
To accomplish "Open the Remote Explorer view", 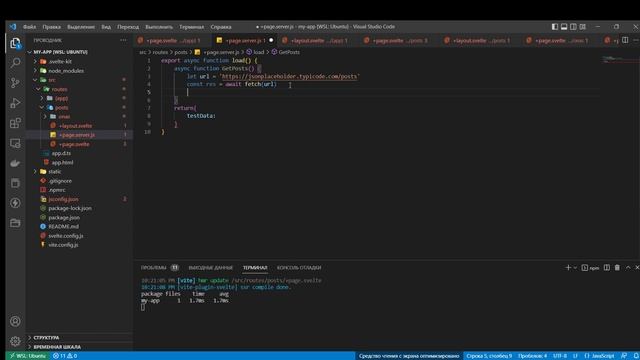I will click(15, 143).
